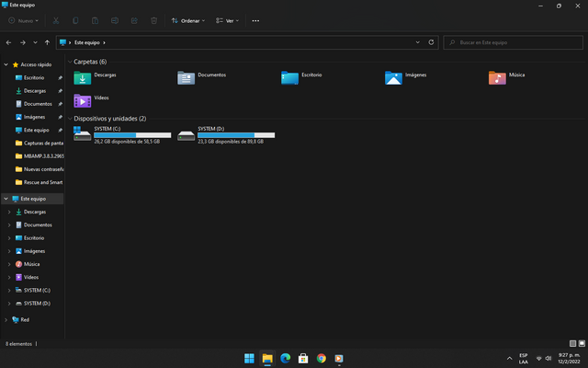Click File Explorer icon on taskbar
Image resolution: width=588 pixels, height=368 pixels.
click(267, 358)
